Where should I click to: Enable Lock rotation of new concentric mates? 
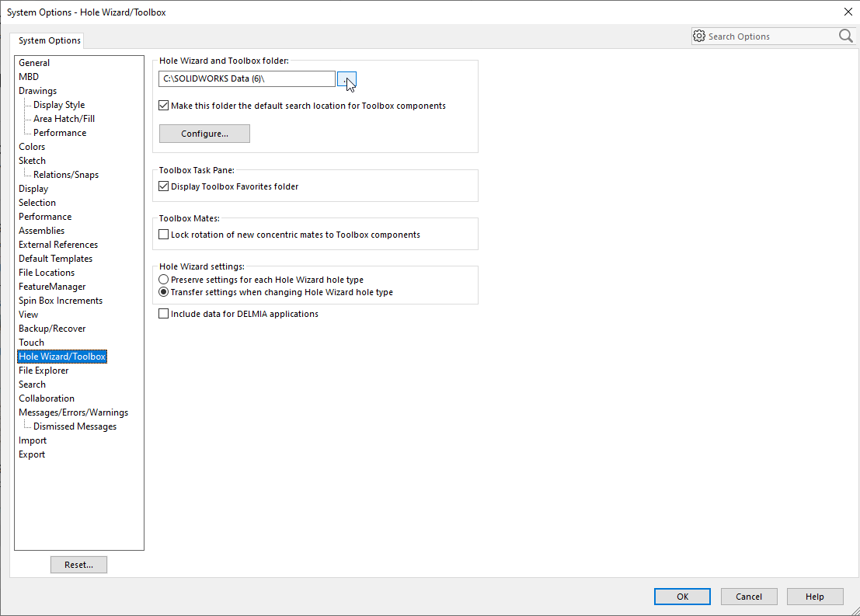164,235
